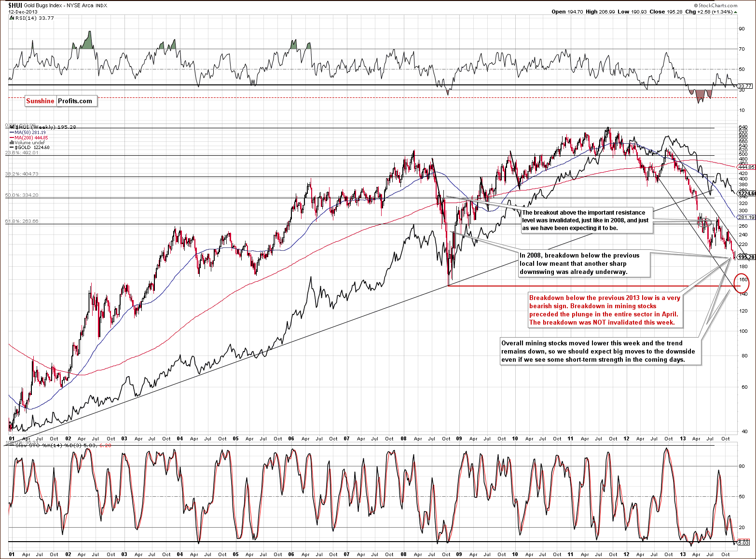Click the $HUI Gold Bugs Index title

tap(57, 6)
